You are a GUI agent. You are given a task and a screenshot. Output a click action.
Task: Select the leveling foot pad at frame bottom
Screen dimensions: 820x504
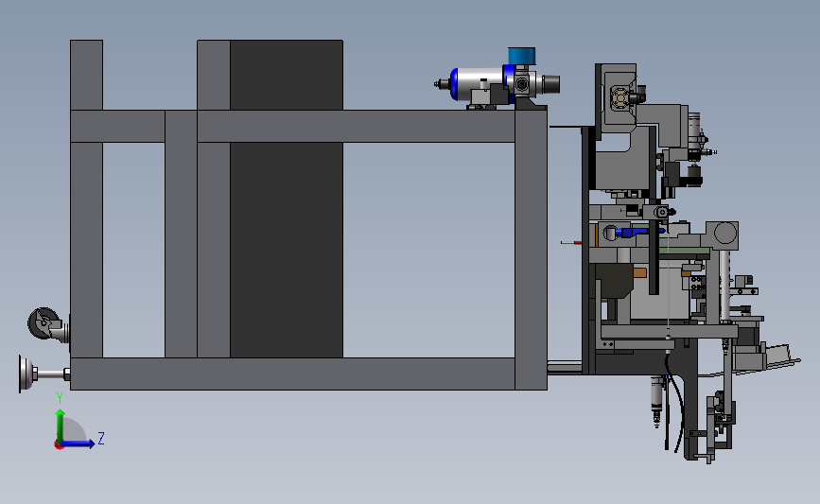26,374
